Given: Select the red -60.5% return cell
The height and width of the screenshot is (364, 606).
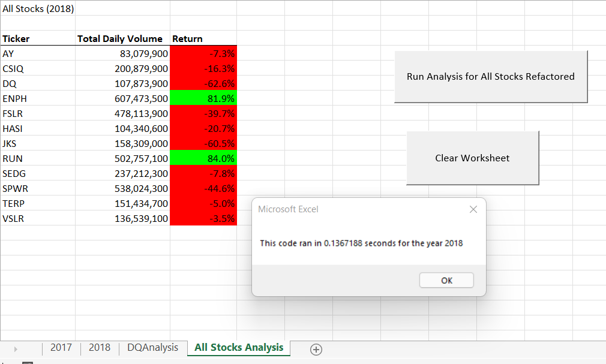Looking at the screenshot, I should point(203,144).
